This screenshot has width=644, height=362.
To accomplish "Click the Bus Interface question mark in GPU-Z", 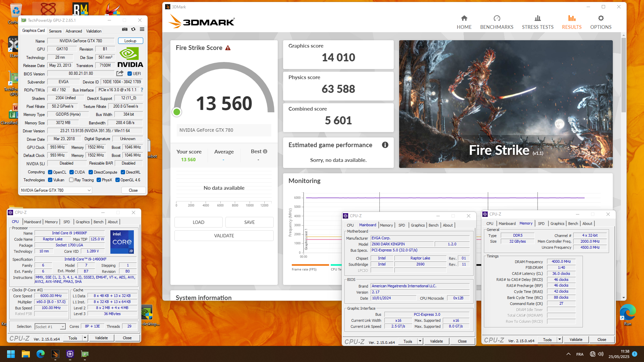I will point(142,90).
